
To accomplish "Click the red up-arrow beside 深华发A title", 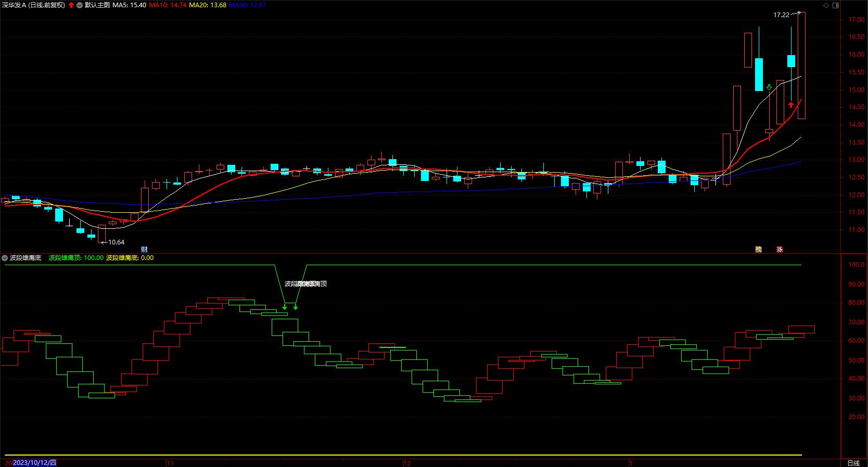I will [x=71, y=5].
